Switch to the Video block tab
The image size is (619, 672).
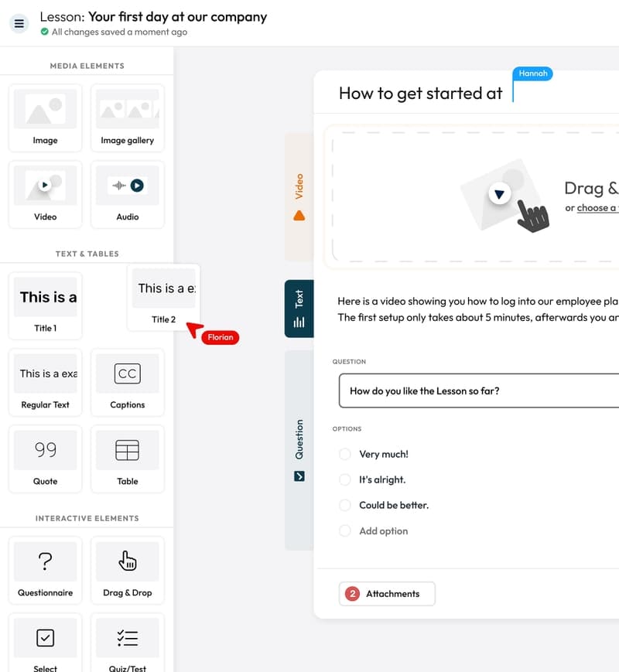pos(300,182)
